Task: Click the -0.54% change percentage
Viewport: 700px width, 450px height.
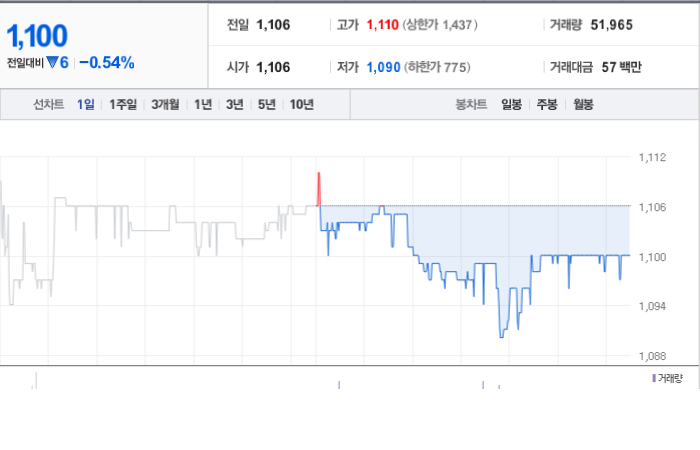Action: [107, 62]
